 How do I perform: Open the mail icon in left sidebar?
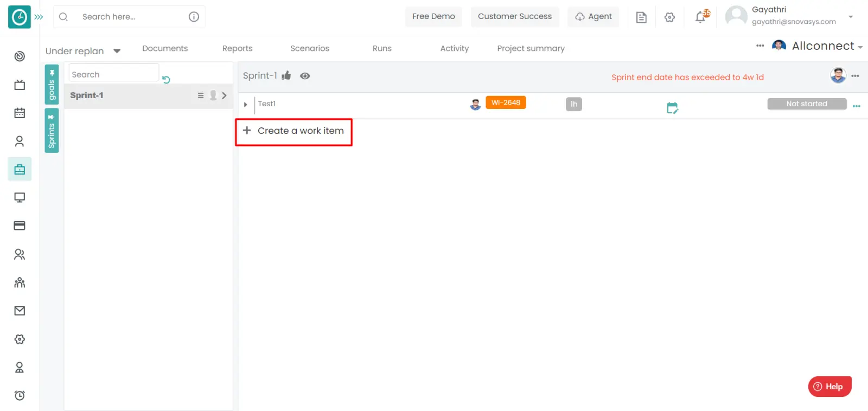20,311
